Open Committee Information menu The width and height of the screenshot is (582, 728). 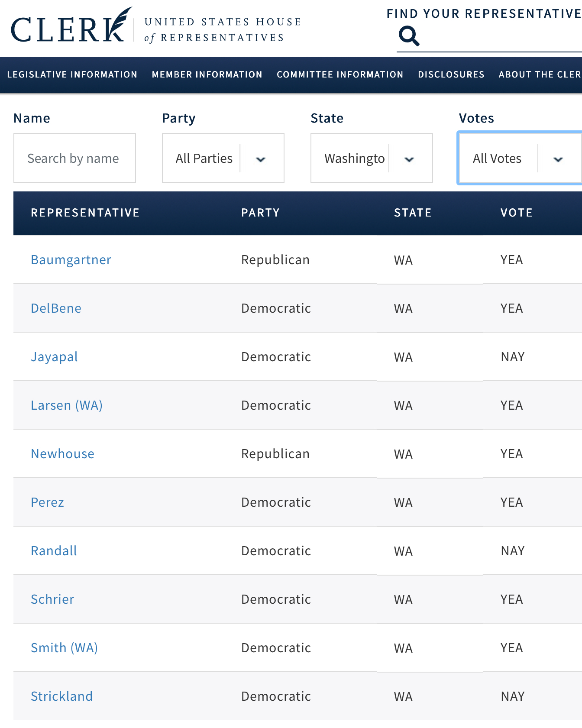point(340,74)
